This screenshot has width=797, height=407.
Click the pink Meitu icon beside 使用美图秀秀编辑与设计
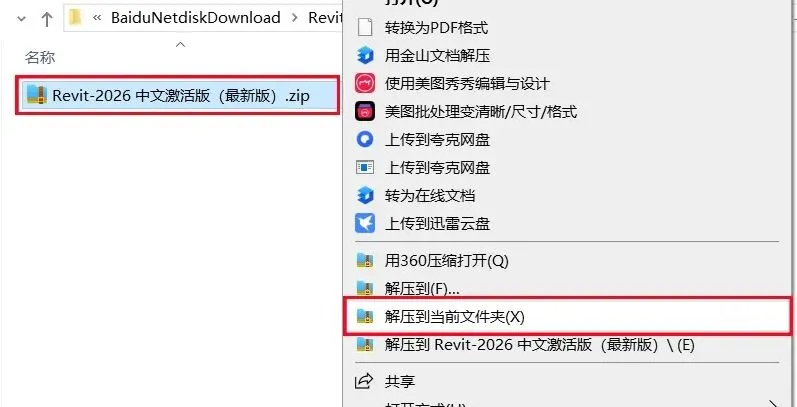coord(365,83)
